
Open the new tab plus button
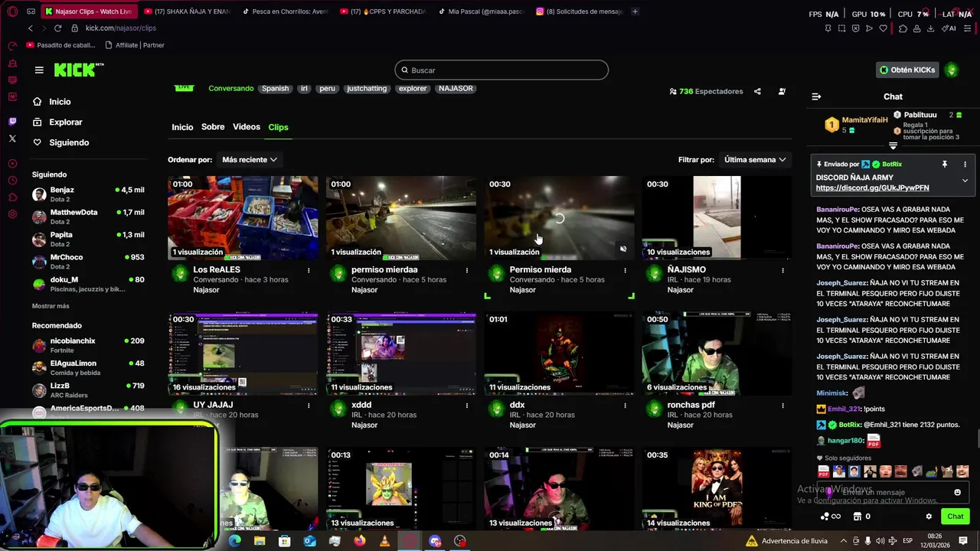[635, 11]
